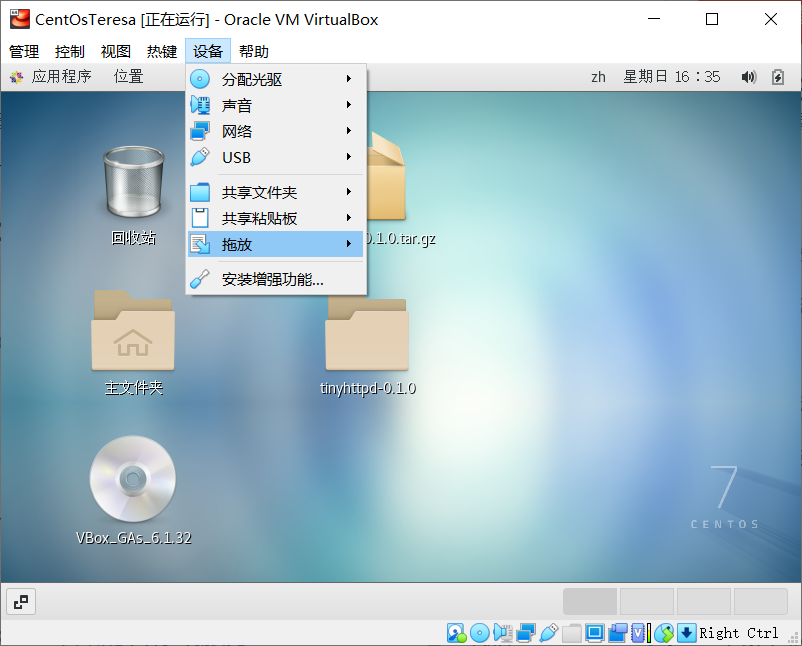Click the battery indicator in guest panel

(x=776, y=76)
